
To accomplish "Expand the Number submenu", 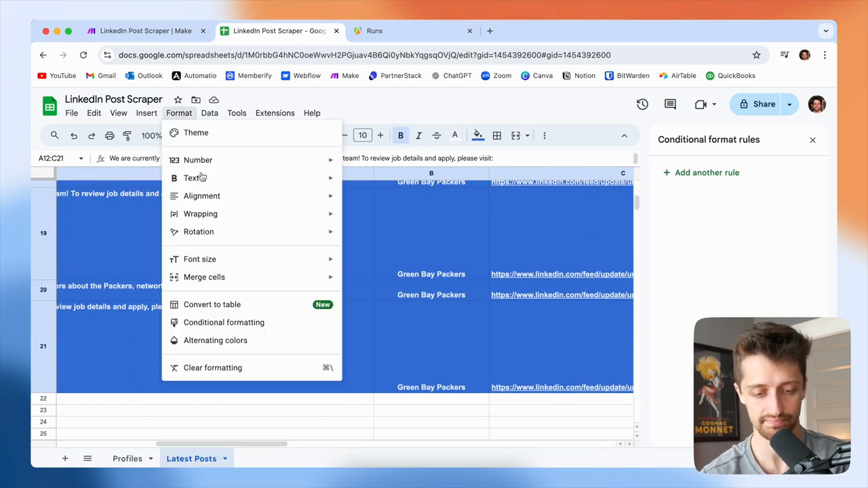I will (x=252, y=160).
